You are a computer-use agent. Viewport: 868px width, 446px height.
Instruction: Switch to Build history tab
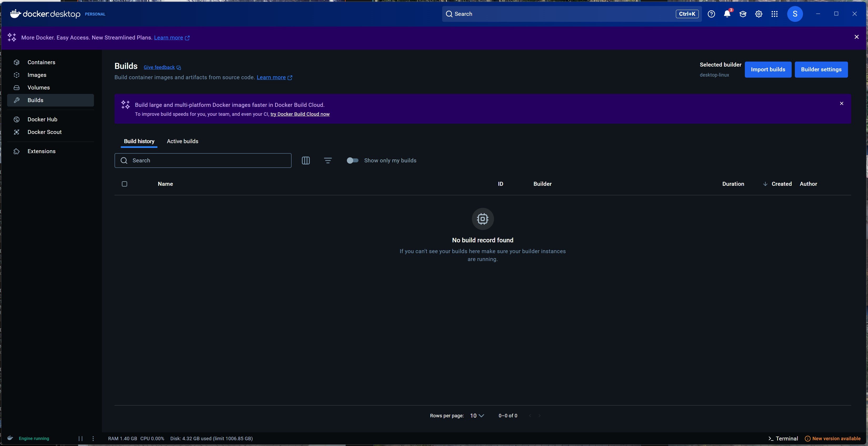pyautogui.click(x=139, y=141)
